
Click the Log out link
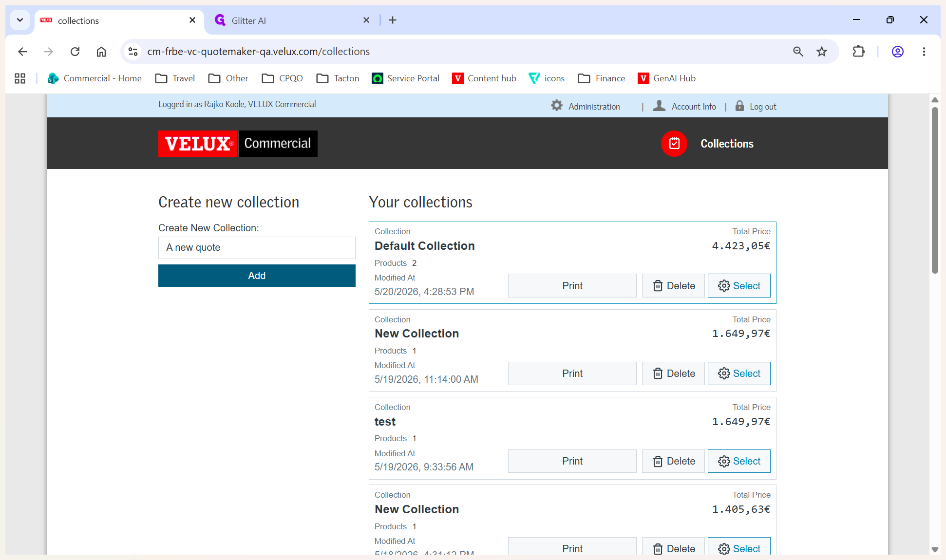(x=763, y=107)
